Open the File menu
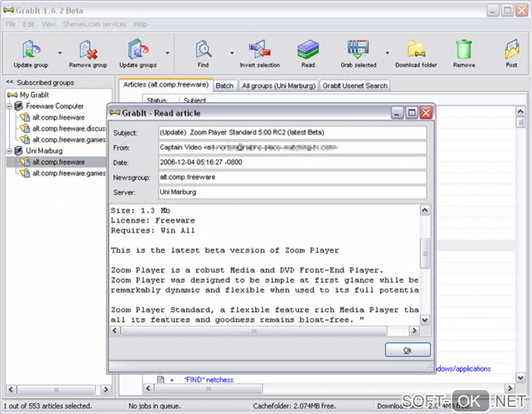 click(10, 25)
